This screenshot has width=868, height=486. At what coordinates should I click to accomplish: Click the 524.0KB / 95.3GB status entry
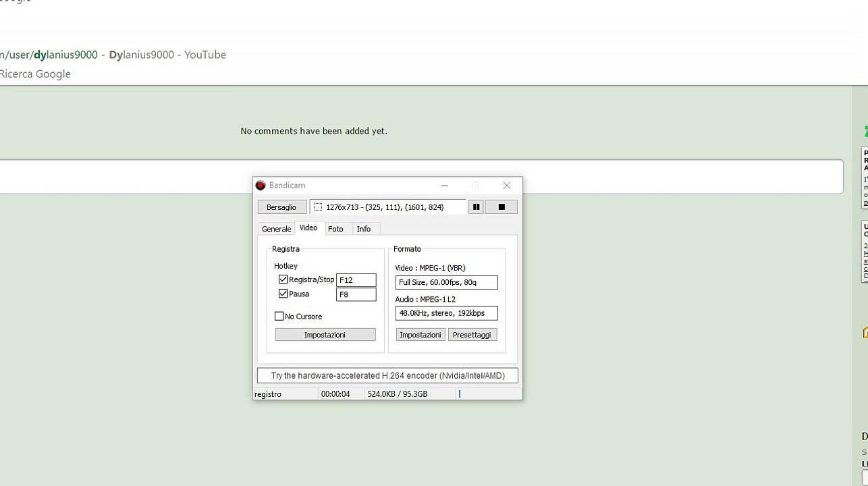point(398,394)
